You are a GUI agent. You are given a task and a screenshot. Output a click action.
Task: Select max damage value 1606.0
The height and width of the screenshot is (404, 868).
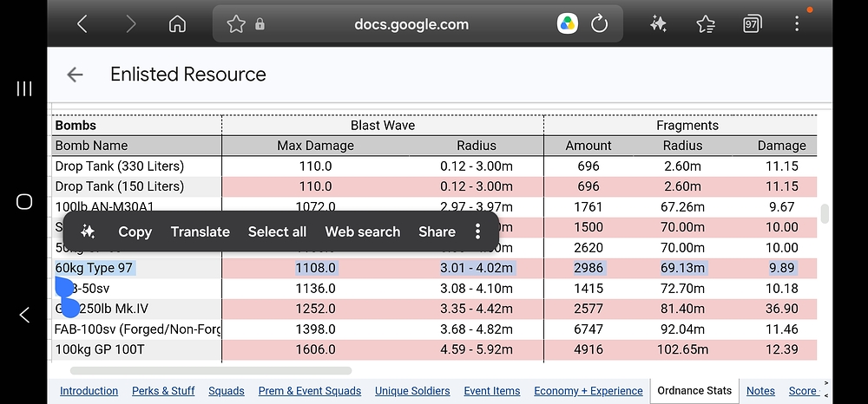(316, 349)
